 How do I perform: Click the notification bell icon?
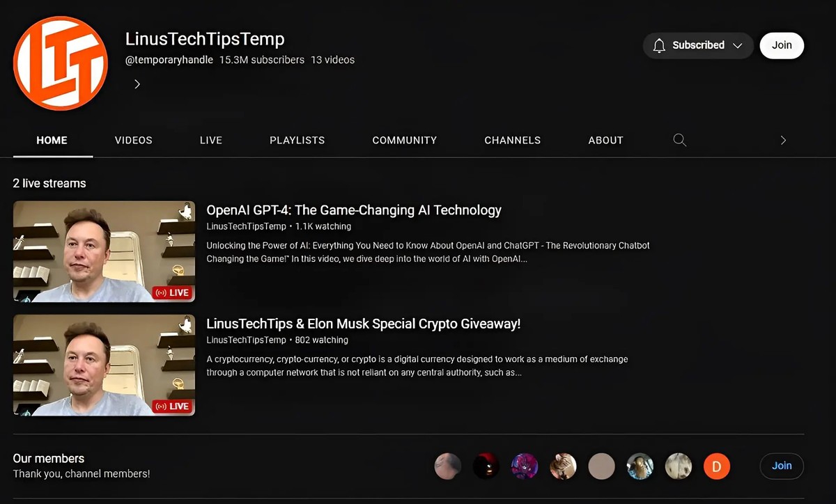coord(659,45)
